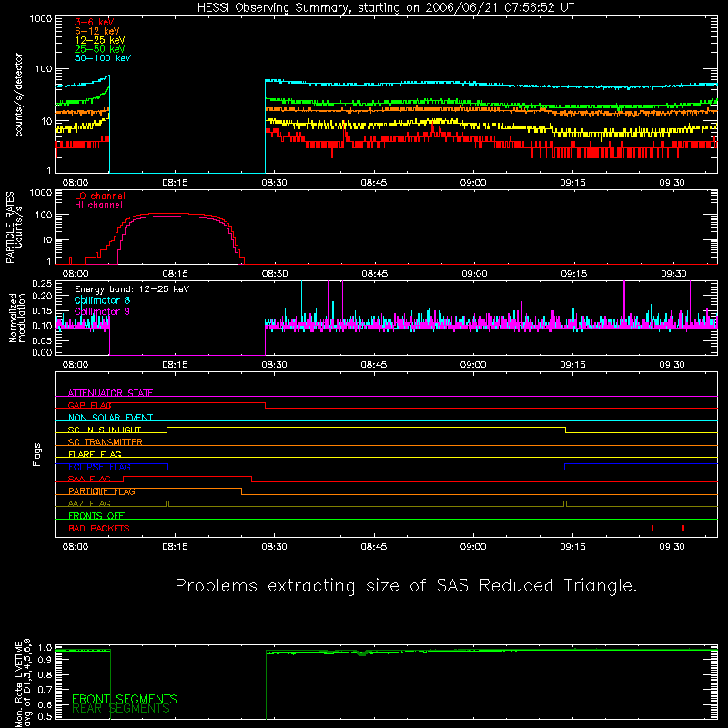Click the 'FRONTS_OFF' flag label
The width and height of the screenshot is (728, 728).
[x=96, y=516]
